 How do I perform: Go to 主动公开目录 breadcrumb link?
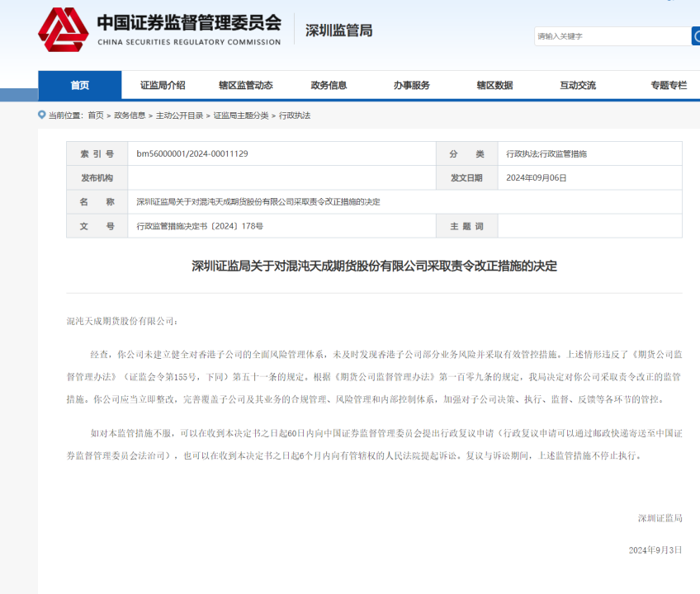[x=179, y=115]
